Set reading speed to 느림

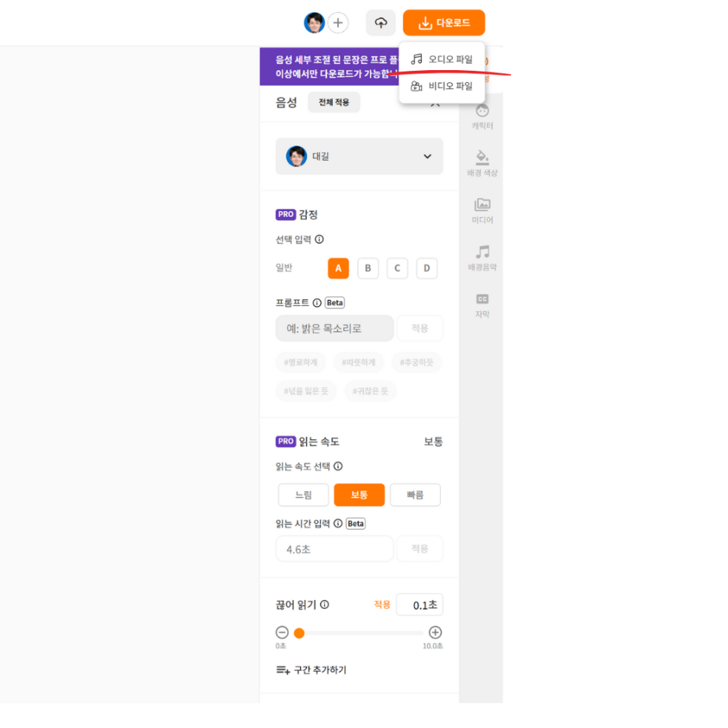[304, 495]
